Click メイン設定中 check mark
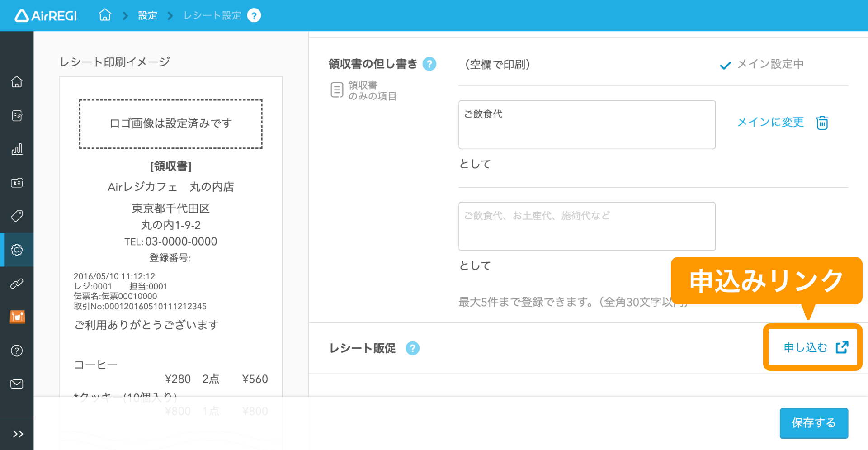 point(725,65)
